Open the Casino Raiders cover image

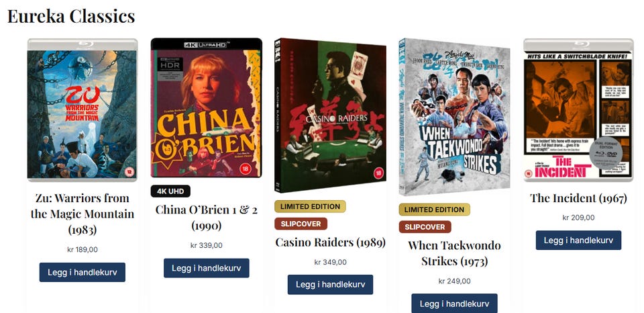pos(331,115)
